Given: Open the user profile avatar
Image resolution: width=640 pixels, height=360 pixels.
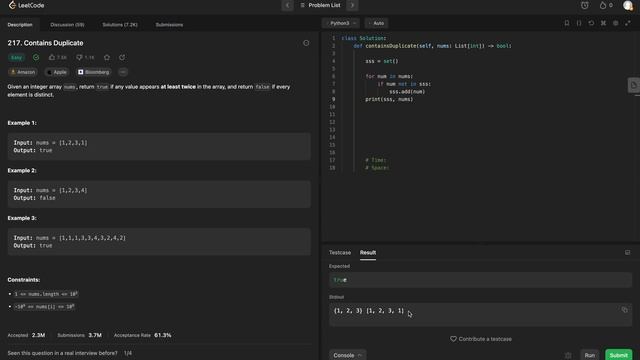Looking at the screenshot, I should (x=628, y=5).
